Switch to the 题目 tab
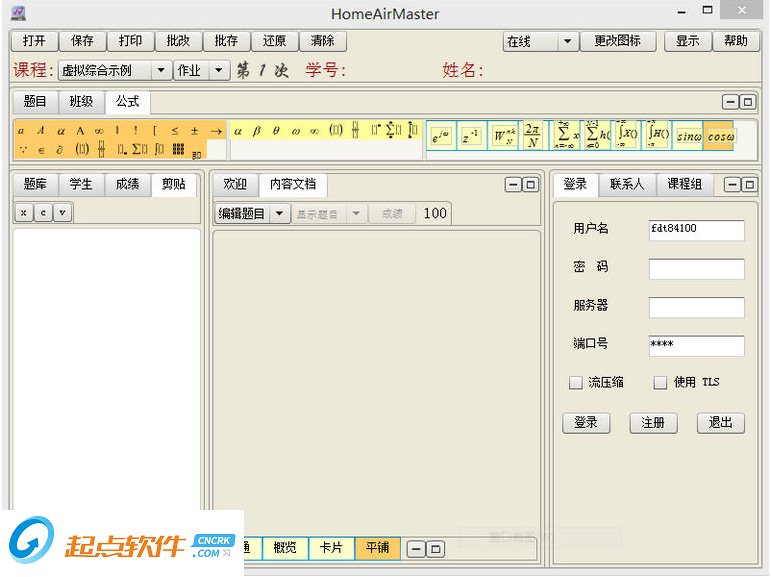The image size is (771, 577). tap(35, 101)
